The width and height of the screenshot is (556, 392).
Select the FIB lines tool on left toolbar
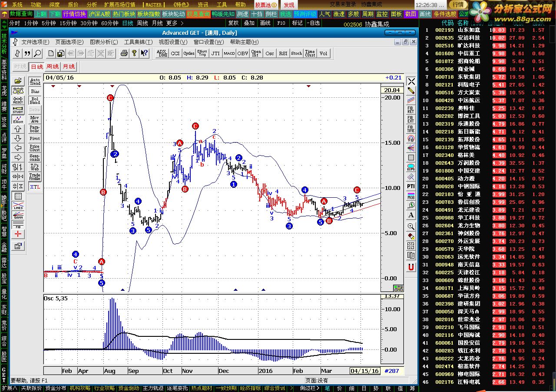pyautogui.click(x=18, y=224)
